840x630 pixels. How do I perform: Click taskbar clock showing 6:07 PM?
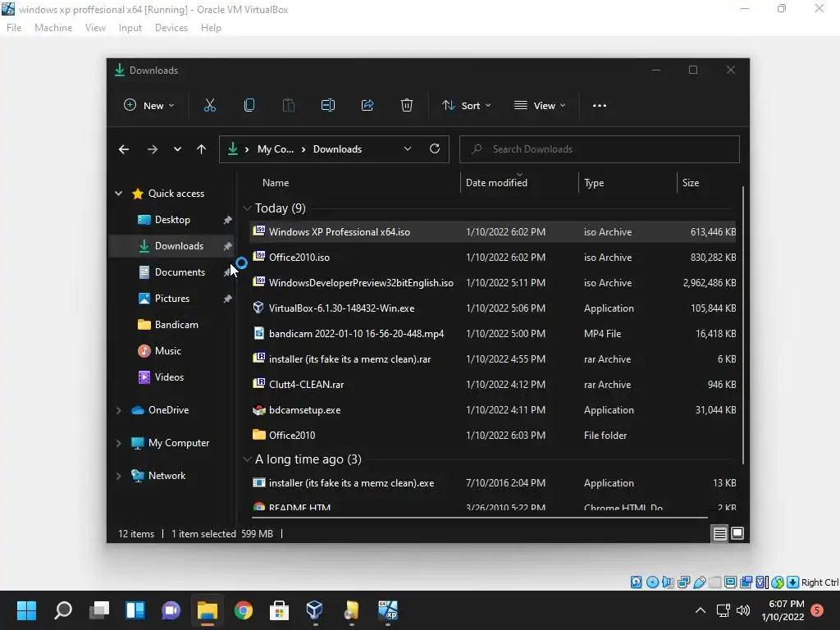(783, 610)
